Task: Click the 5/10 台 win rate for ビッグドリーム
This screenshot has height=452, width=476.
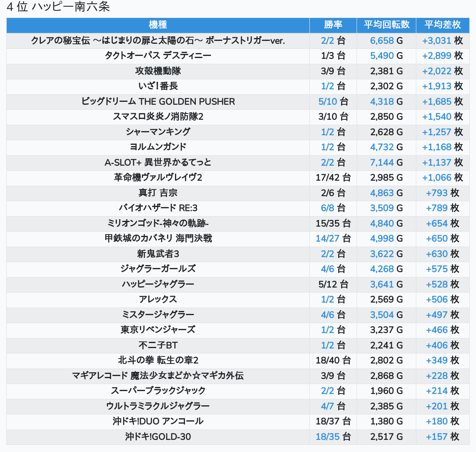Action: tap(333, 101)
